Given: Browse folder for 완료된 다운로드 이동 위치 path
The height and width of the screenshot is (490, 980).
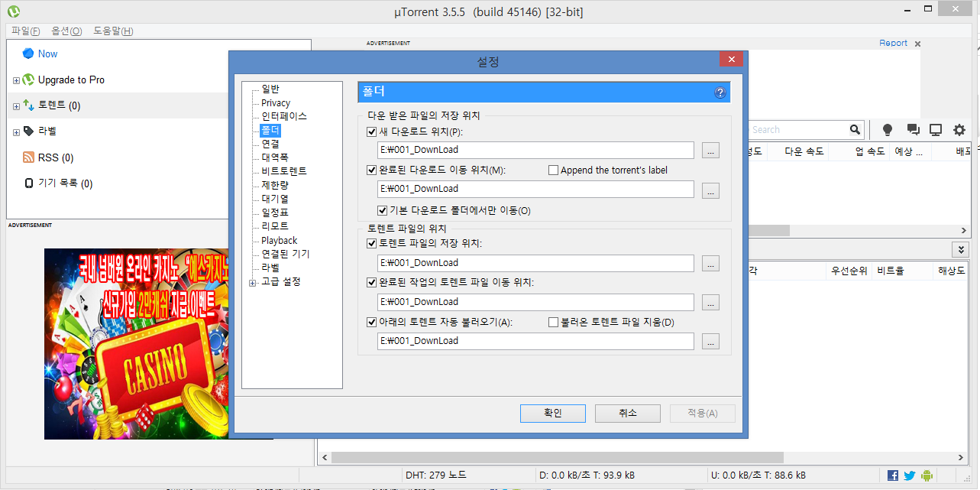Looking at the screenshot, I should pos(711,190).
